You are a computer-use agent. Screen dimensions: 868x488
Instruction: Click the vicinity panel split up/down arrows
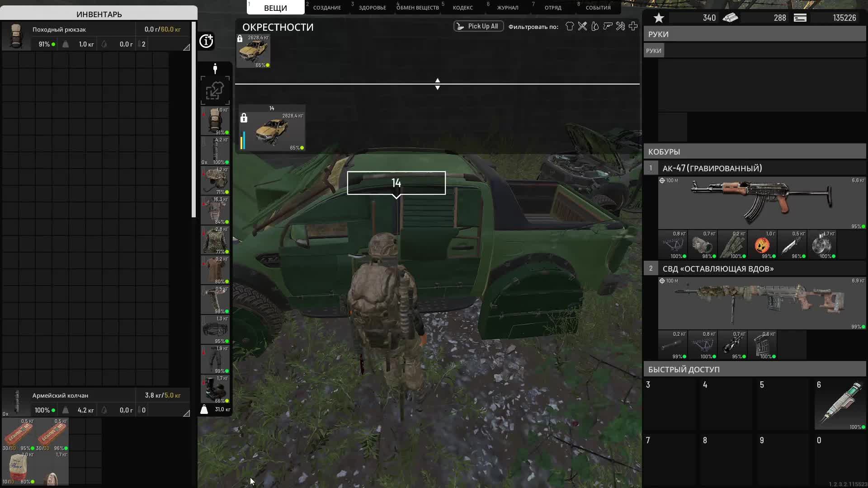click(437, 84)
